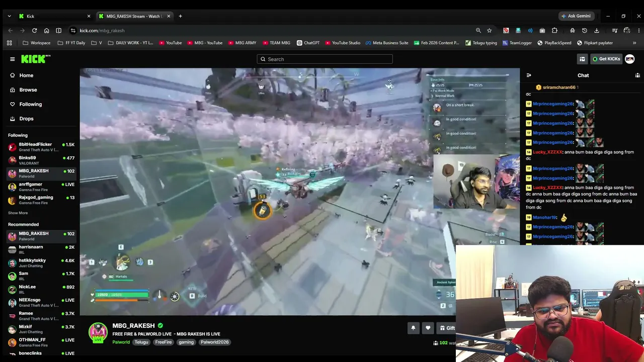
Task: Toggle stream notifications bell
Action: tap(413, 328)
